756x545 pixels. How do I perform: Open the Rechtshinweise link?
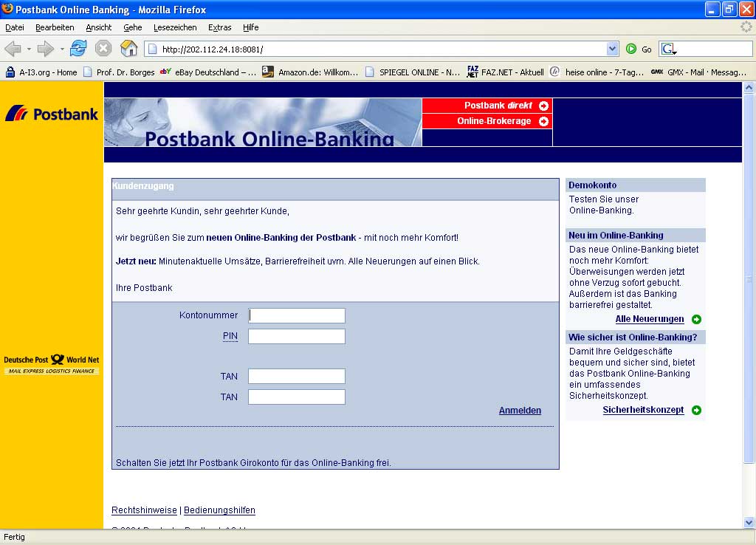(144, 510)
